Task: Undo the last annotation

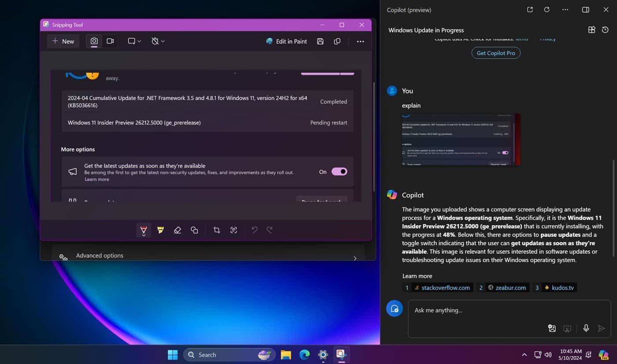Action: point(254,230)
